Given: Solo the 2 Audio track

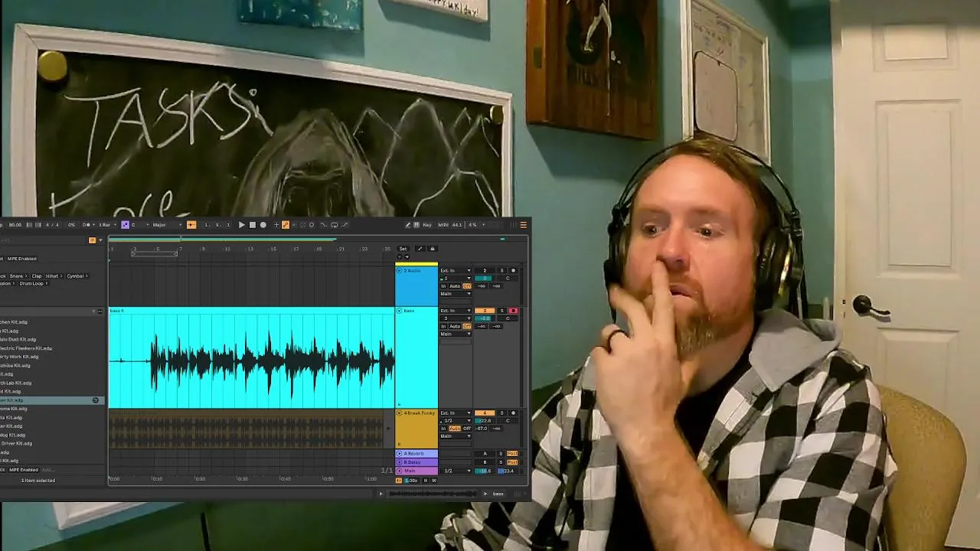Looking at the screenshot, I should click(502, 271).
